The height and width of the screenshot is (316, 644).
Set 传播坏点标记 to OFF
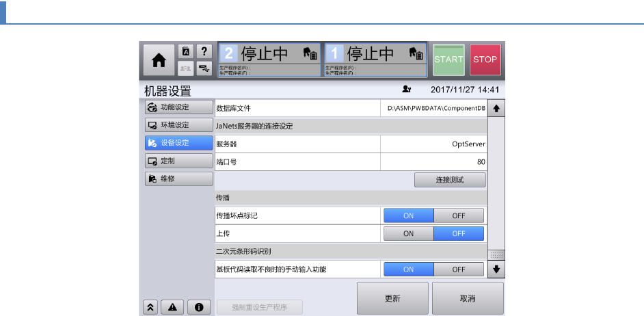tap(459, 215)
